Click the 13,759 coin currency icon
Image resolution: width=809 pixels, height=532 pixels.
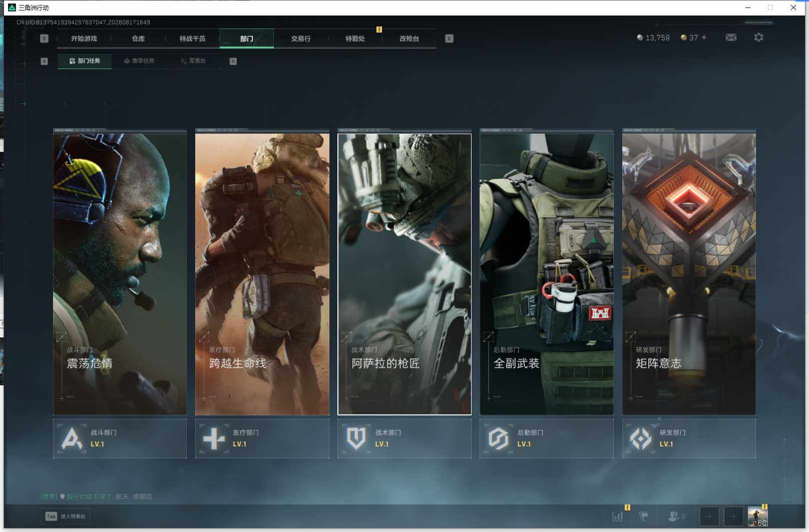coord(640,38)
